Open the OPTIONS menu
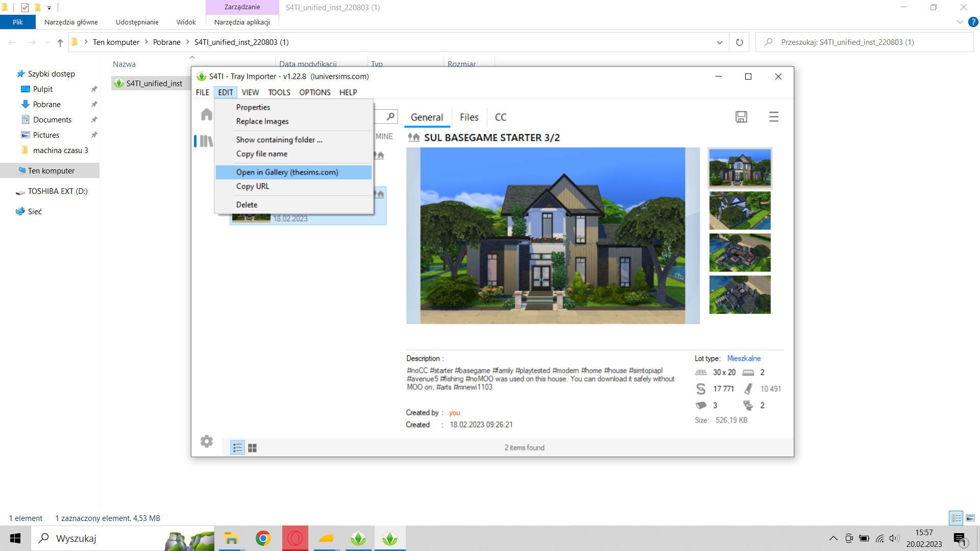The image size is (980, 551). point(315,92)
